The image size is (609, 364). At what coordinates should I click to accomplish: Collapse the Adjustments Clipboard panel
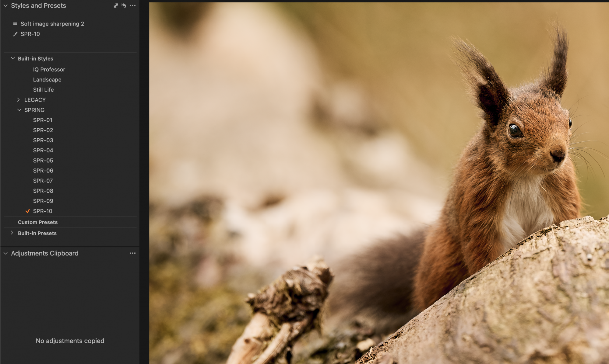coord(5,253)
